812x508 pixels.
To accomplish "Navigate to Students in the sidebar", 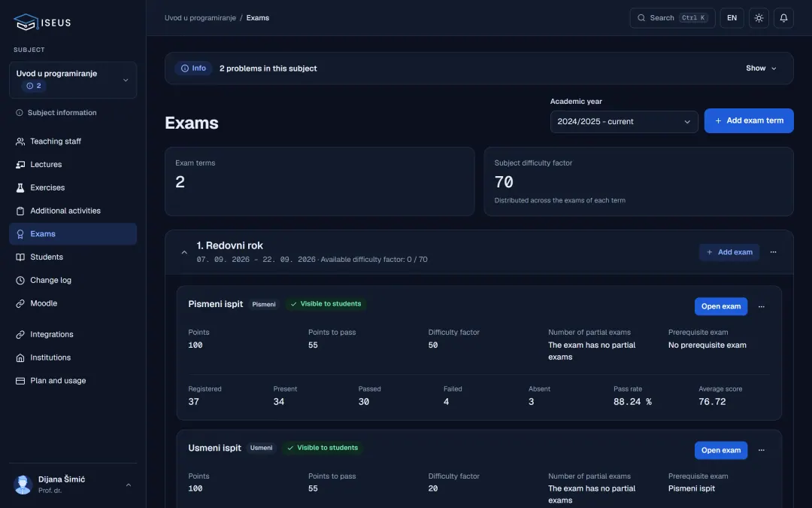I will (73, 257).
